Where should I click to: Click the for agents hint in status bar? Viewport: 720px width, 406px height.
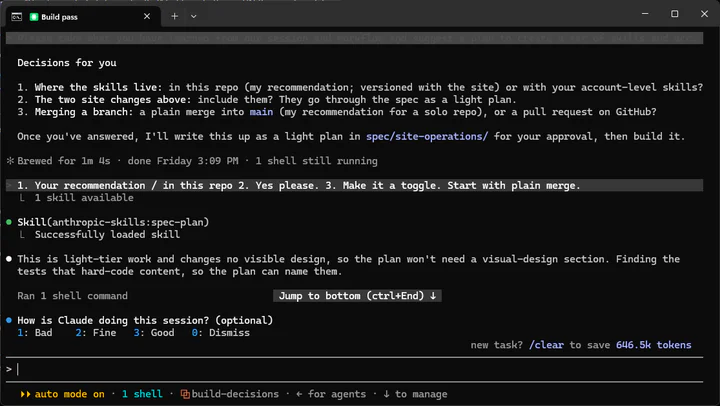[331, 394]
